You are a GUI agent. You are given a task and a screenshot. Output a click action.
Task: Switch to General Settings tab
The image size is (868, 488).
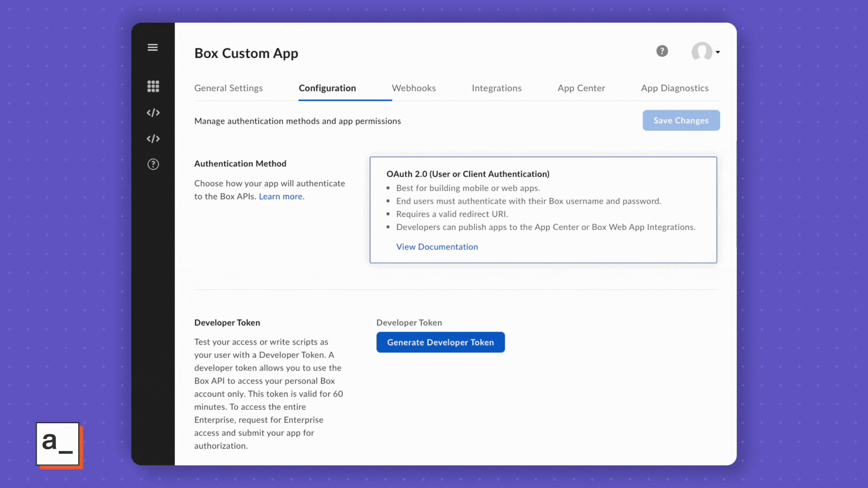point(228,88)
